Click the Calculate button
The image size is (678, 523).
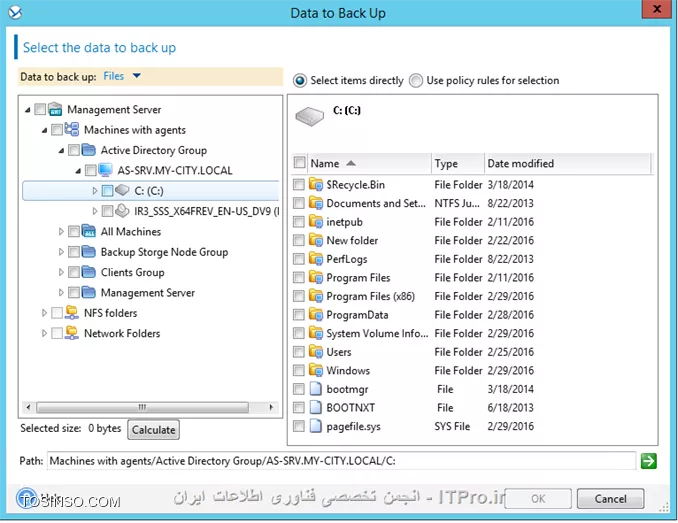click(x=154, y=430)
